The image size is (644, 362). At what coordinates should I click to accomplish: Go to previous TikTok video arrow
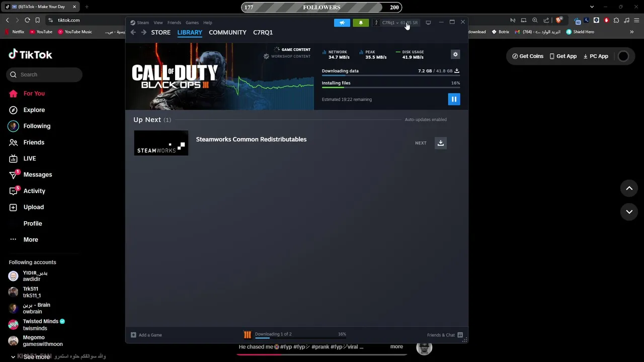[629, 188]
